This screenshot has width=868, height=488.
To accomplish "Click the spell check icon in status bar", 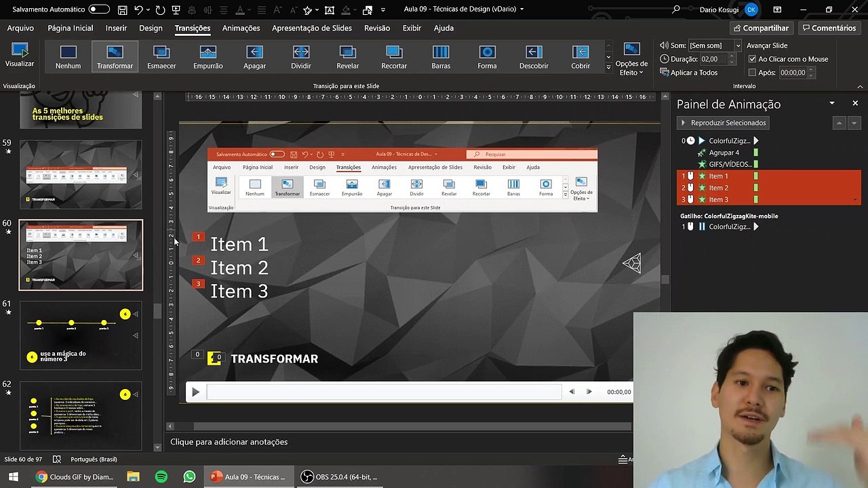I will (x=57, y=460).
